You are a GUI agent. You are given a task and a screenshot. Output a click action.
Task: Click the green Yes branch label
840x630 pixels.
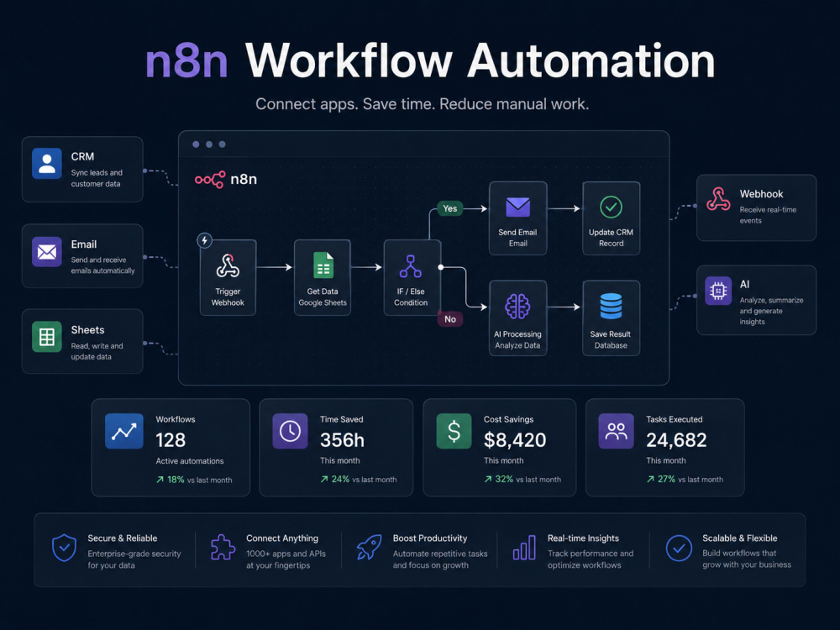450,208
